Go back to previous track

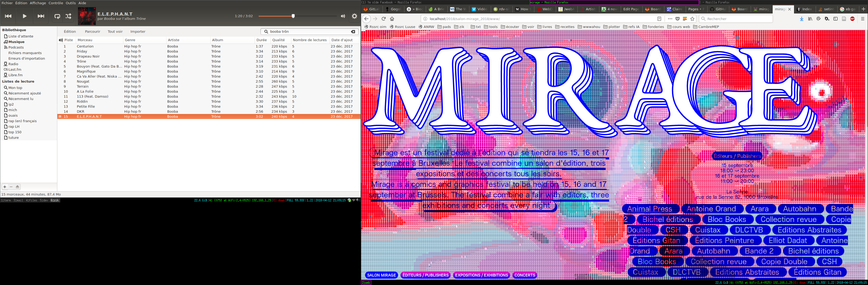tap(8, 16)
